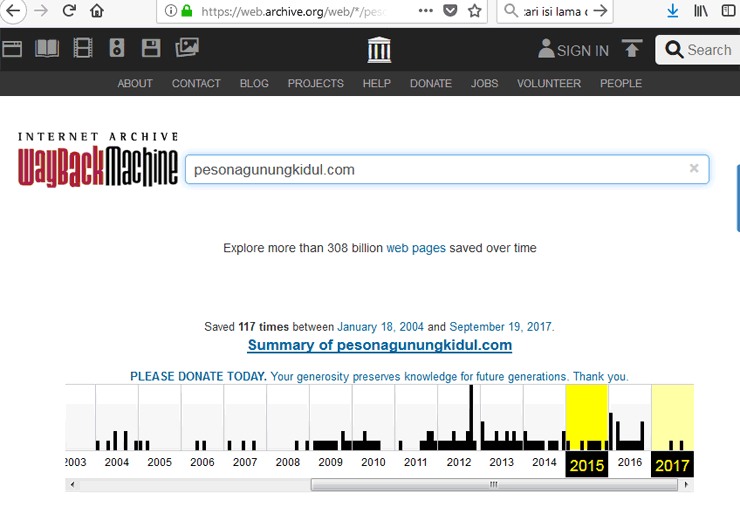740x507 pixels.
Task: Open Summary of pesonagunungkidul.com link
Action: (380, 345)
